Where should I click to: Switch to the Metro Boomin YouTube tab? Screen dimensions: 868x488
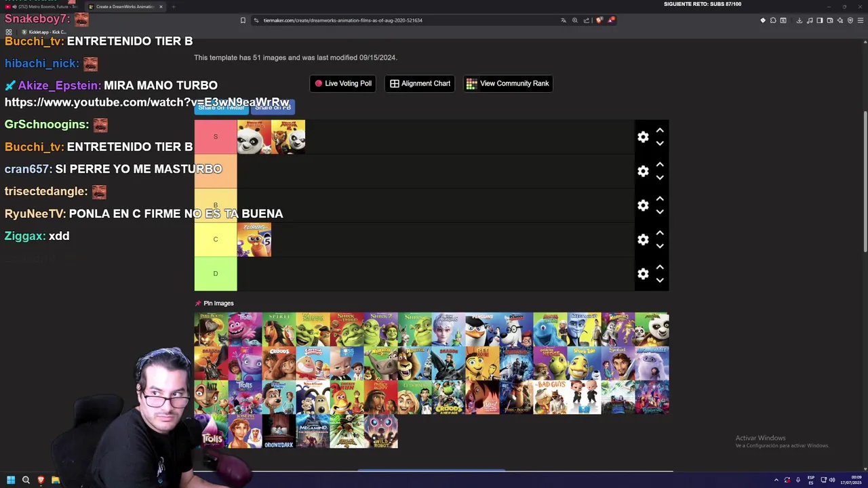coord(42,7)
